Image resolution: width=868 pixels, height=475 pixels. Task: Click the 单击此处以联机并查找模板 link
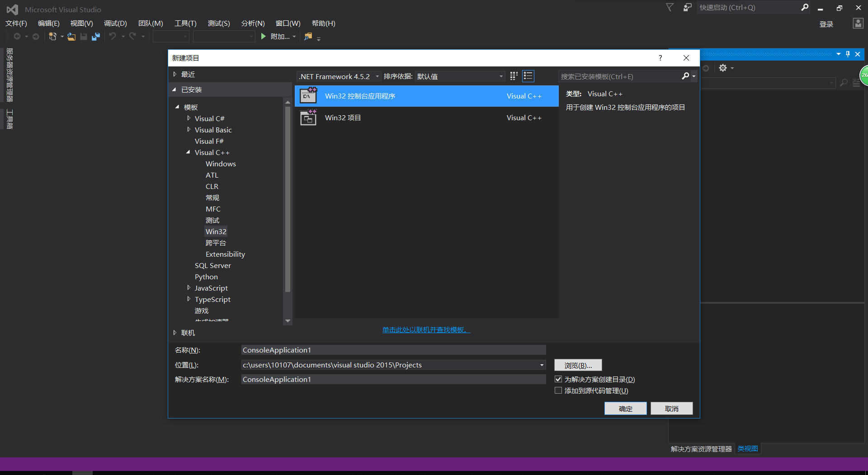[x=426, y=330]
